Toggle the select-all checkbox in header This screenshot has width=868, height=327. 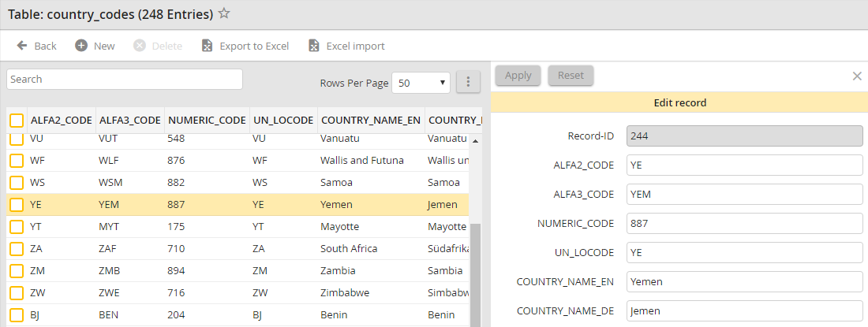pyautogui.click(x=17, y=121)
